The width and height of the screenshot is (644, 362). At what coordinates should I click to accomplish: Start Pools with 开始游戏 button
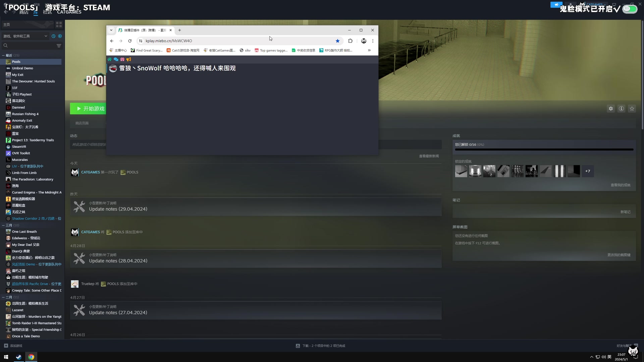pos(88,109)
